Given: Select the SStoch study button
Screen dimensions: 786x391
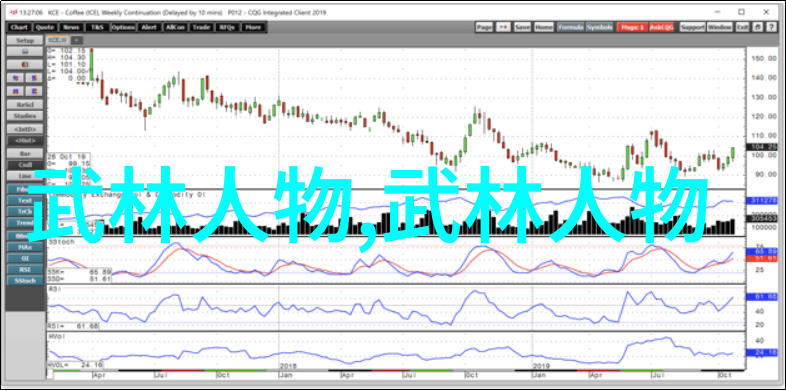Looking at the screenshot, I should point(25,281).
